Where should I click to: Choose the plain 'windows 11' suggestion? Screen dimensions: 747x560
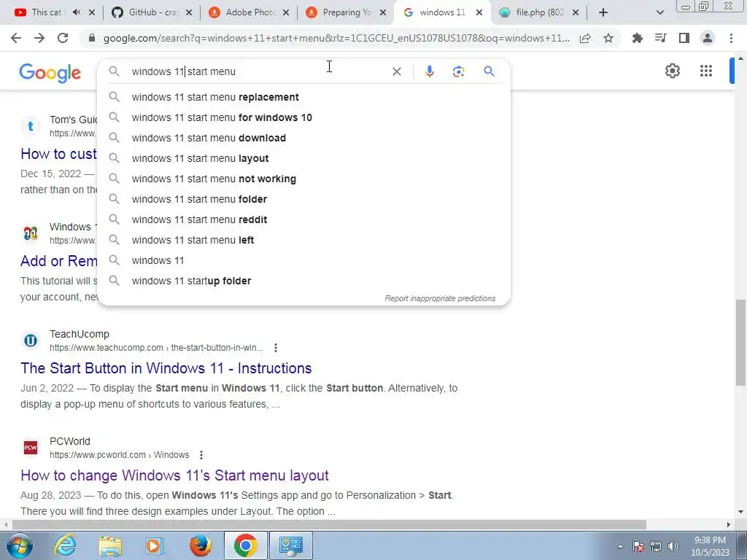(303, 261)
